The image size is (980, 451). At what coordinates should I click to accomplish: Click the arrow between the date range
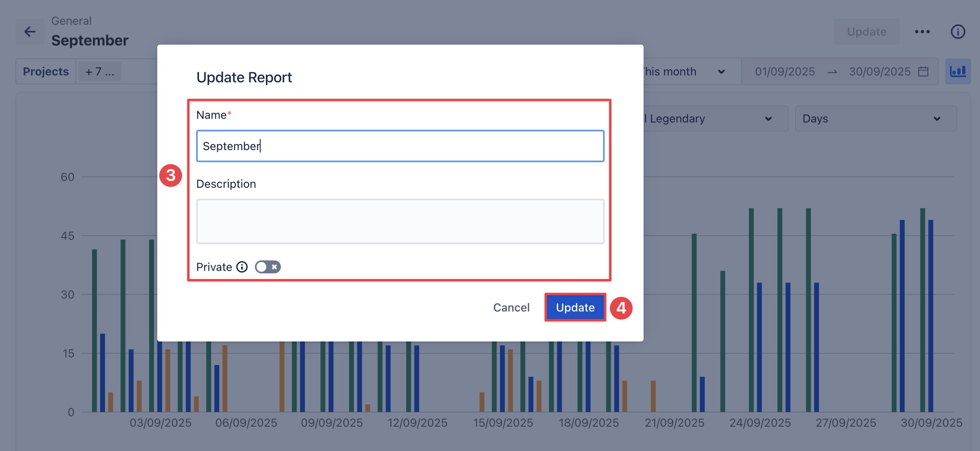pos(832,72)
